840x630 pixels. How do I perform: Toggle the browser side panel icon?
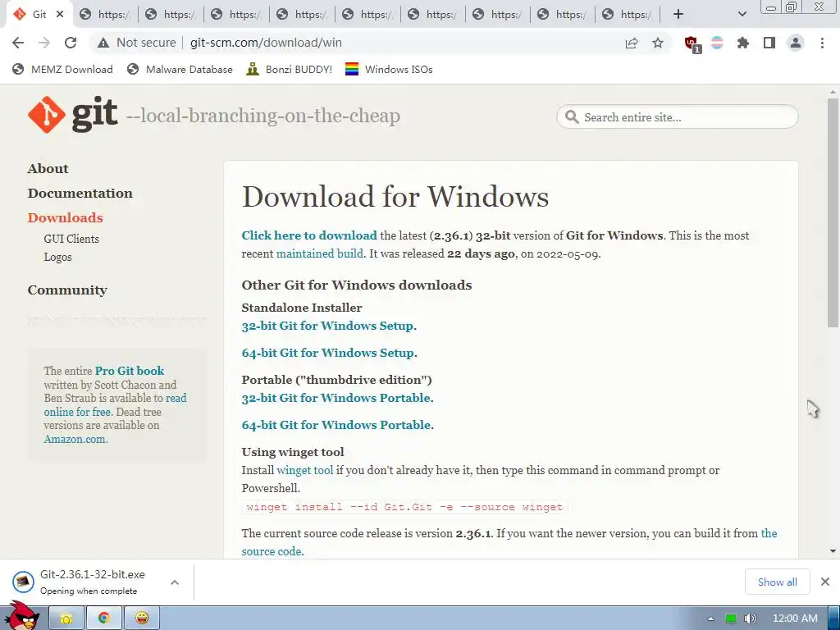tap(769, 43)
